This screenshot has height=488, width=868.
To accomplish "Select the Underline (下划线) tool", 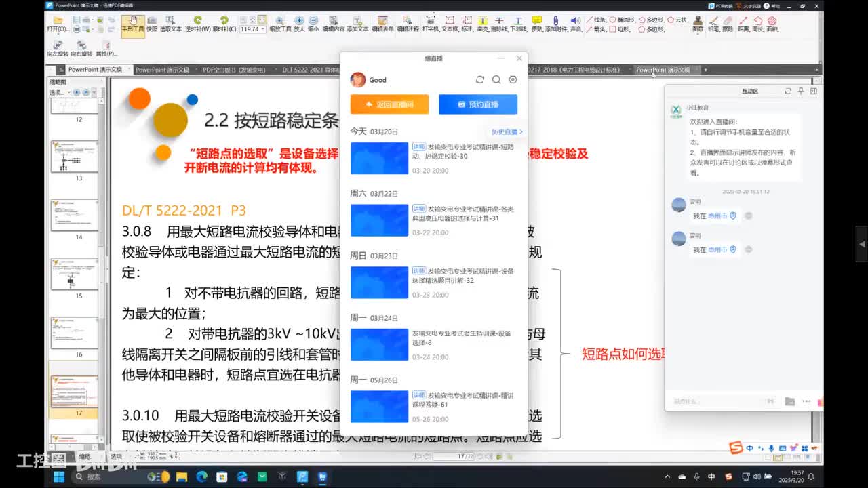I will coord(518,25).
